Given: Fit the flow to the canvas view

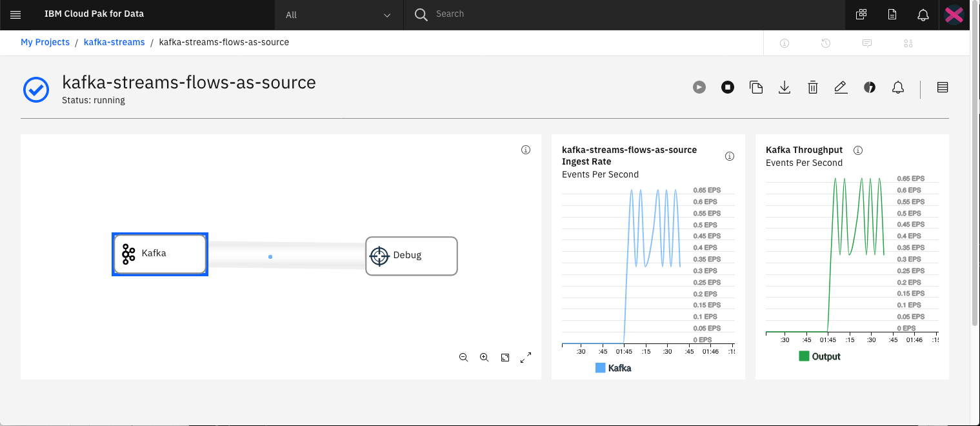Looking at the screenshot, I should (505, 357).
